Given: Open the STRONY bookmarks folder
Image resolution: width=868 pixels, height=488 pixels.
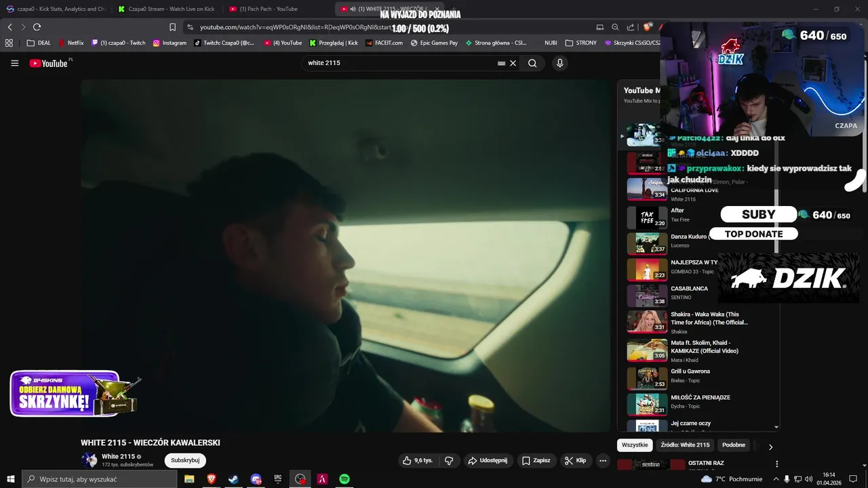Looking at the screenshot, I should click(580, 43).
